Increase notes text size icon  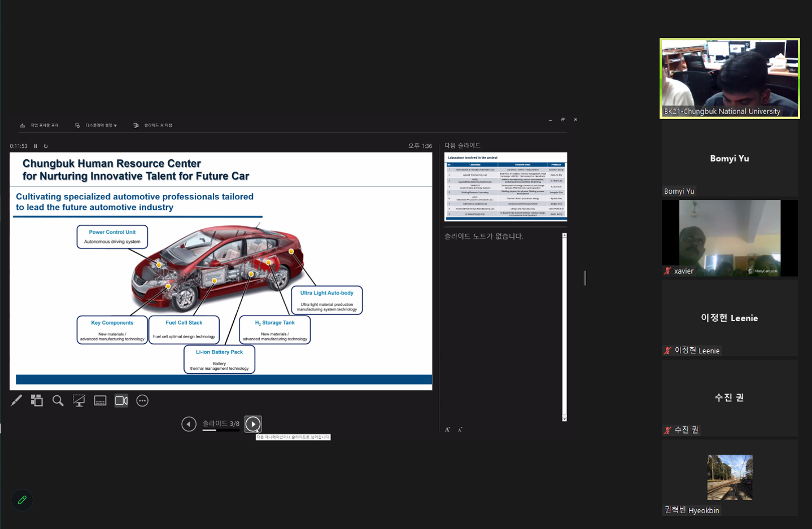pyautogui.click(x=447, y=430)
